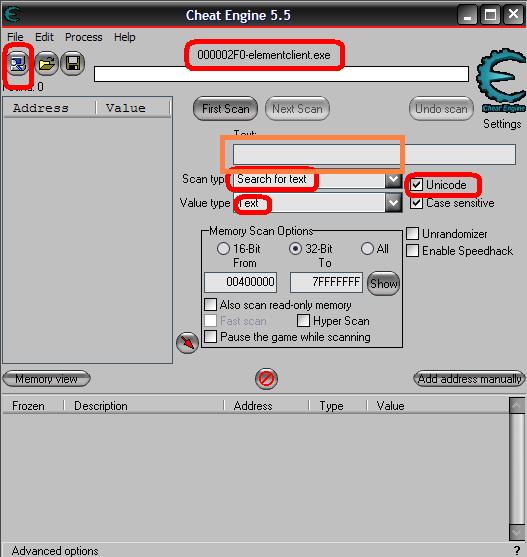
Task: Click the floppy disk save icon
Action: pos(72,64)
